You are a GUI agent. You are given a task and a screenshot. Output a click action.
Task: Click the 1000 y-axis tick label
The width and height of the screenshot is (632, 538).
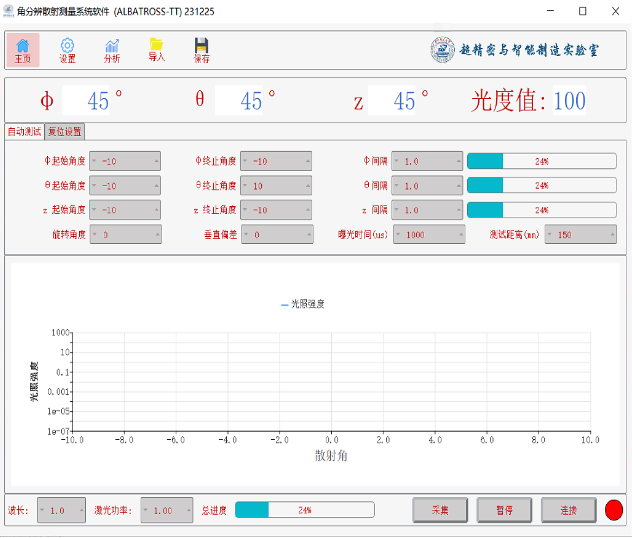click(x=61, y=332)
